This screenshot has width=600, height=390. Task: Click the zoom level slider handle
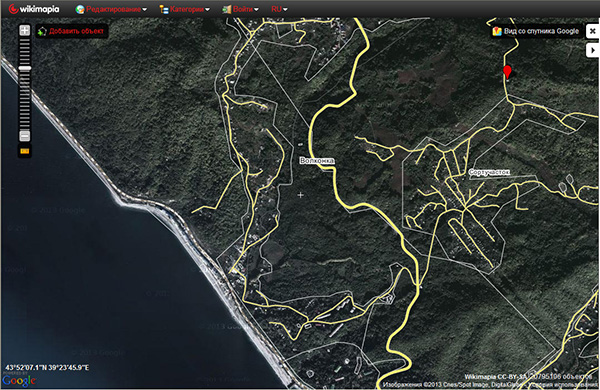[x=24, y=68]
